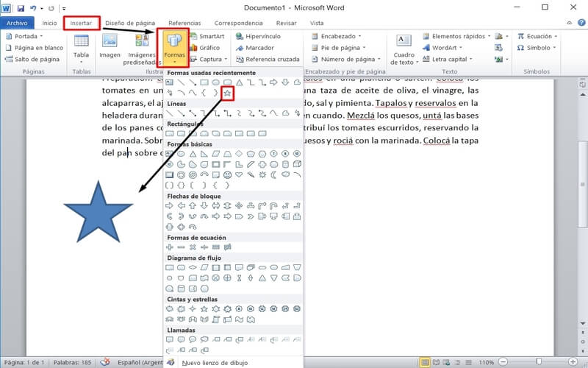Select the smiley face shape
Viewport: 588px width, 368px height.
coord(227,175)
